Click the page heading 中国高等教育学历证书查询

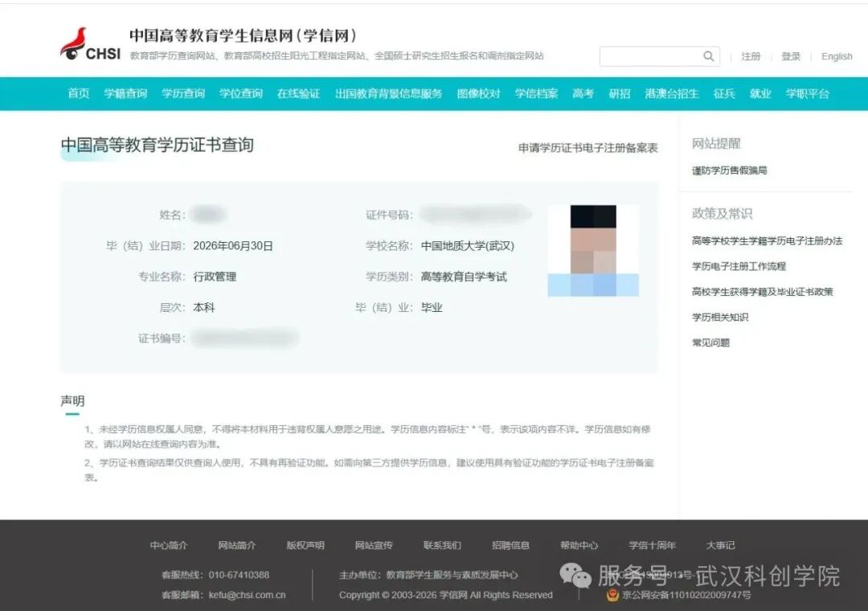tap(158, 146)
